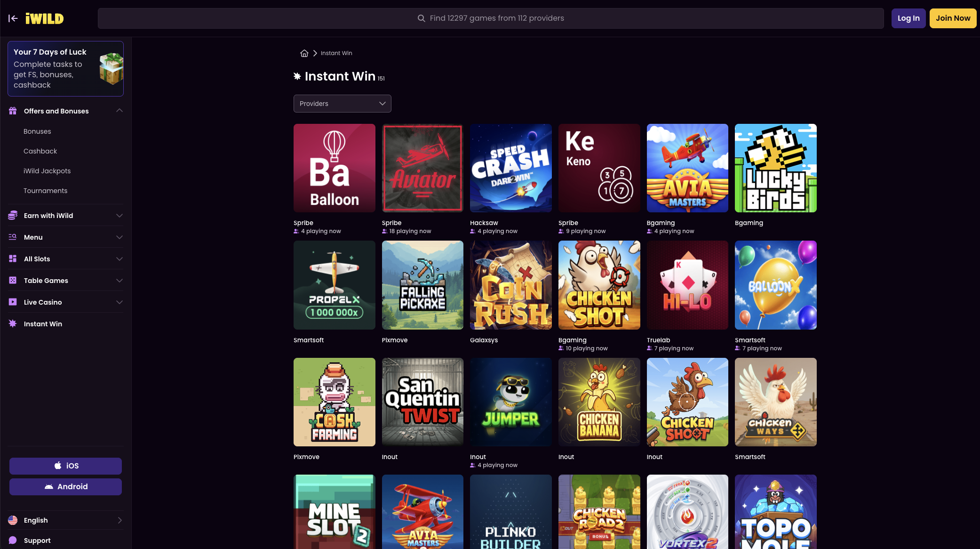The image size is (980, 549).
Task: Open the Coin Rush game tile
Action: (511, 285)
